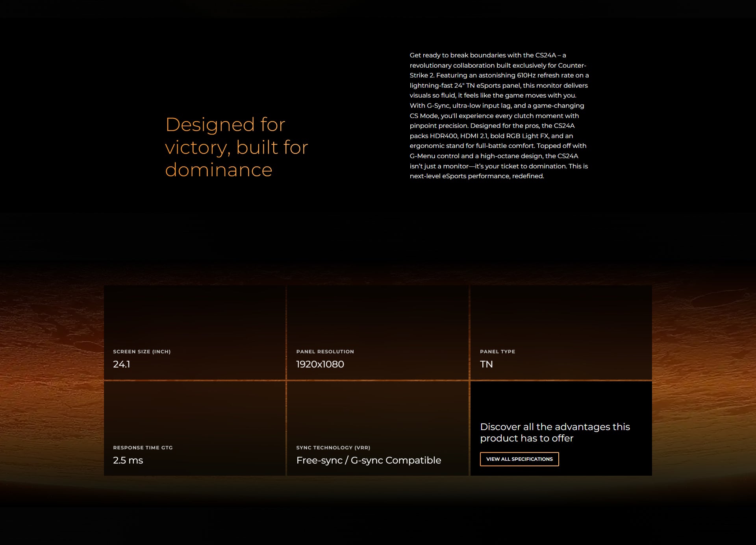Select the Free-sync / G-sync Compatible value

[x=369, y=460]
